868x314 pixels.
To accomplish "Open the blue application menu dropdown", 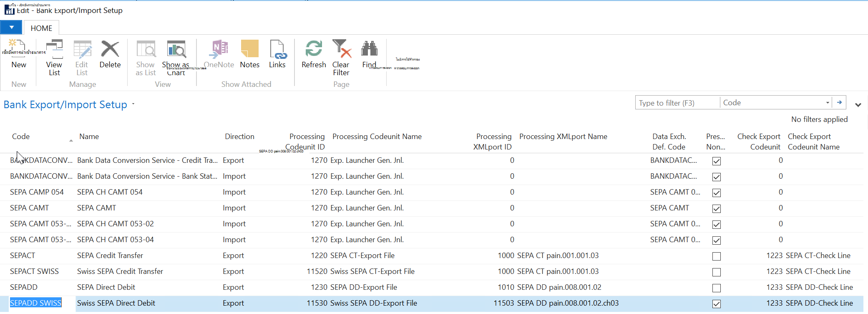I will coord(11,27).
